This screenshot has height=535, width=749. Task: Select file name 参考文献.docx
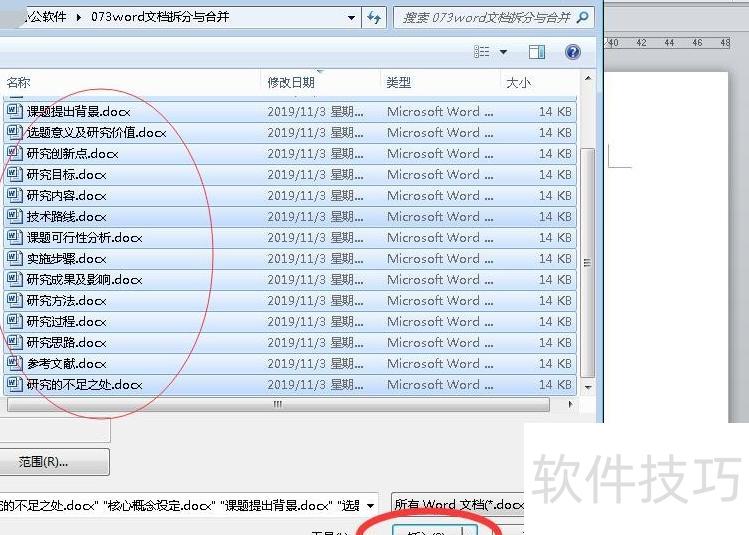click(66, 364)
